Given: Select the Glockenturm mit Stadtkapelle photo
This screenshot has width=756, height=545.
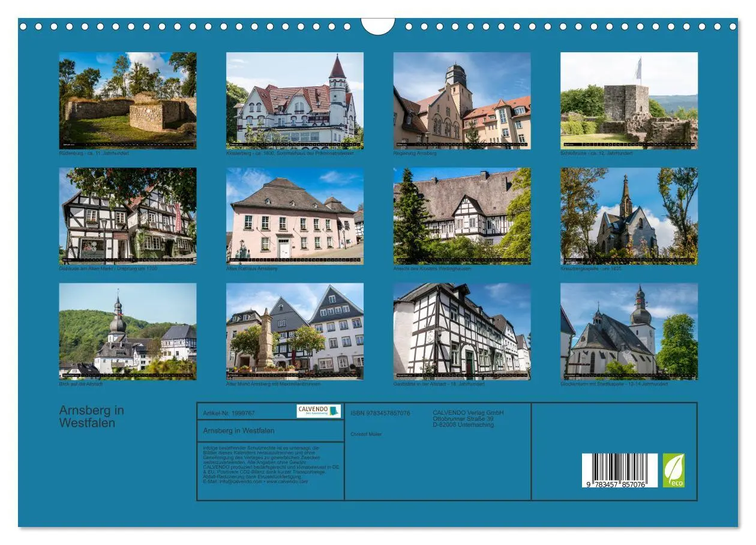Looking at the screenshot, I should point(629,331).
